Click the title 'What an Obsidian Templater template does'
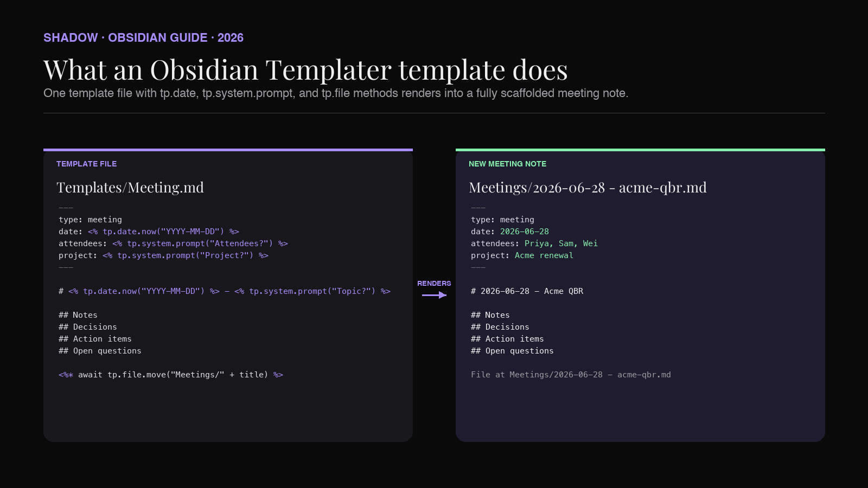The width and height of the screenshot is (868, 488). pyautogui.click(x=305, y=70)
